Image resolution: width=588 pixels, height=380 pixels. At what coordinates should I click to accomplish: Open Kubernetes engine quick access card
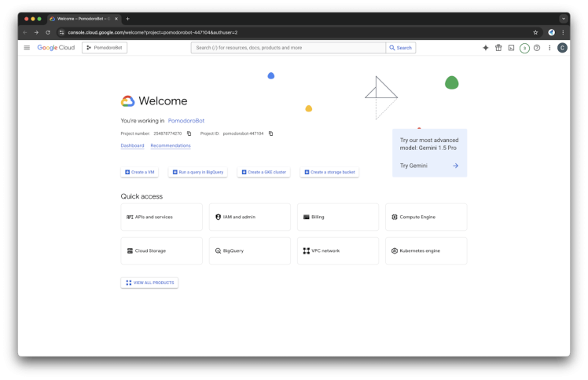click(426, 250)
